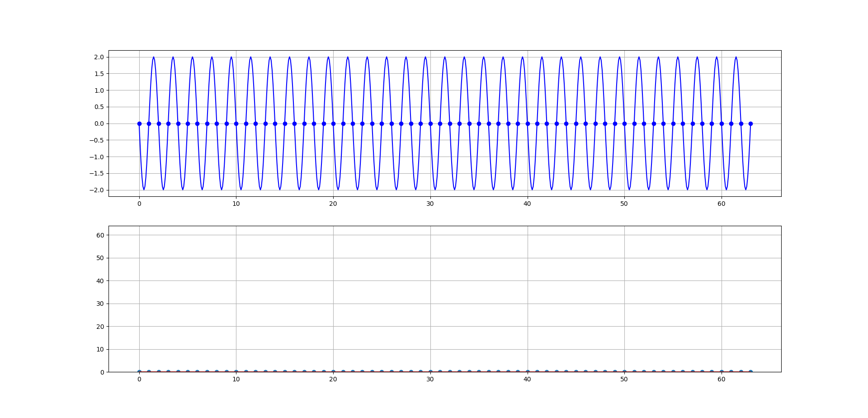This screenshot has width=868, height=418.
Task: Click the 2.0 y-axis label of upper plot
Action: [99, 57]
